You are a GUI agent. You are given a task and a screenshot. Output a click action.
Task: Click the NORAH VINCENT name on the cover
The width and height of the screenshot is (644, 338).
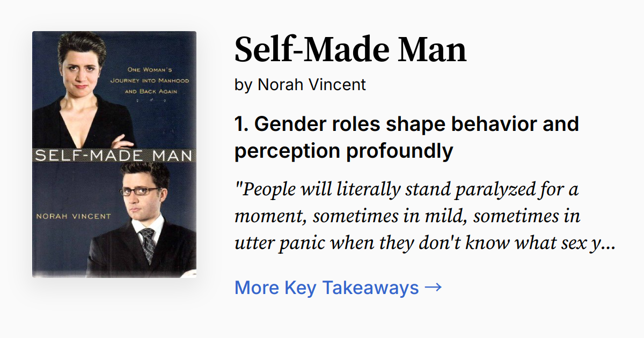[73, 216]
